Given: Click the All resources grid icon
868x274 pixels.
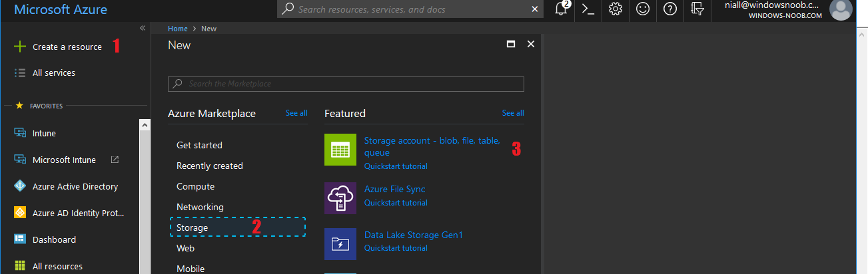Looking at the screenshot, I should tap(20, 266).
